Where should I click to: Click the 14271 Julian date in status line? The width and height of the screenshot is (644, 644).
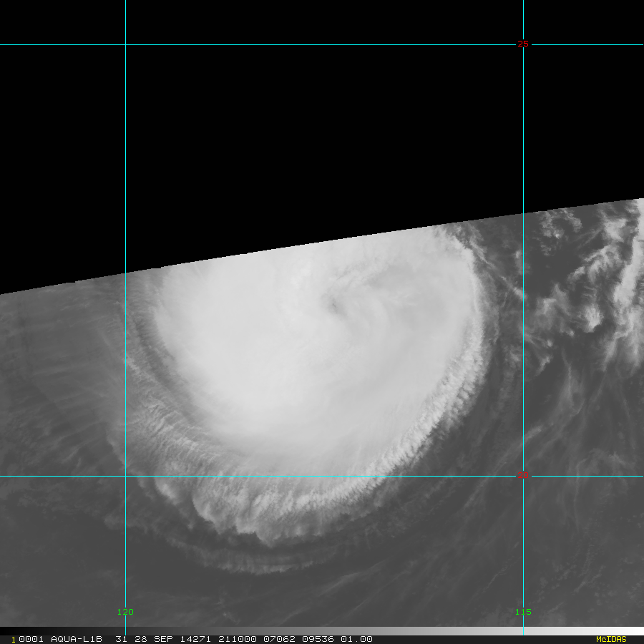tap(192, 639)
